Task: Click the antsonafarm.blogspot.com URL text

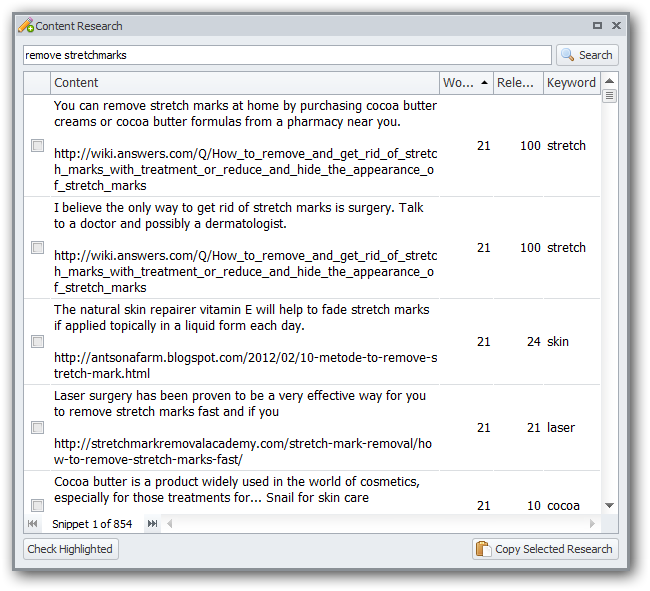Action: 245,366
